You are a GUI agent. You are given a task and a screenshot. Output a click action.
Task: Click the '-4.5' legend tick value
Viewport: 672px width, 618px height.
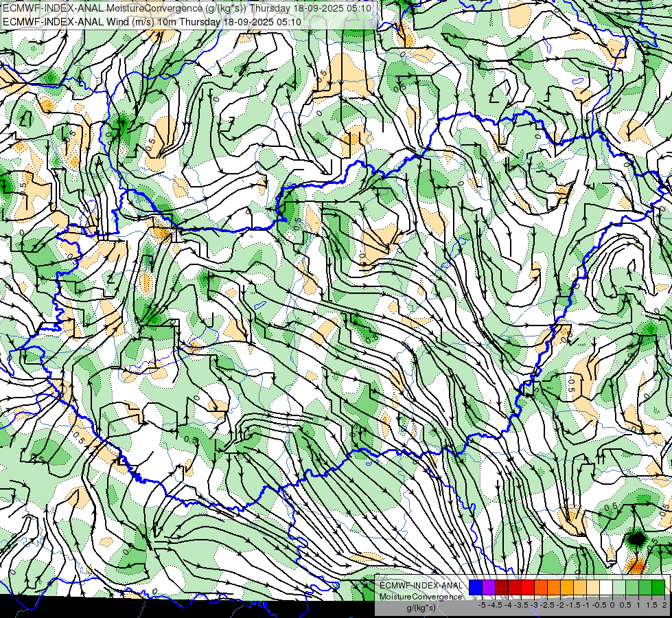495,605
